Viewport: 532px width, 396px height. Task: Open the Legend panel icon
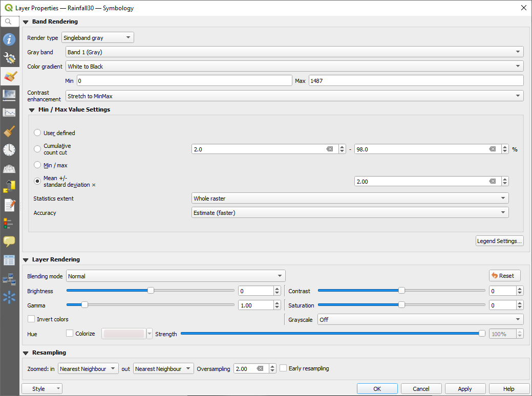tap(9, 223)
